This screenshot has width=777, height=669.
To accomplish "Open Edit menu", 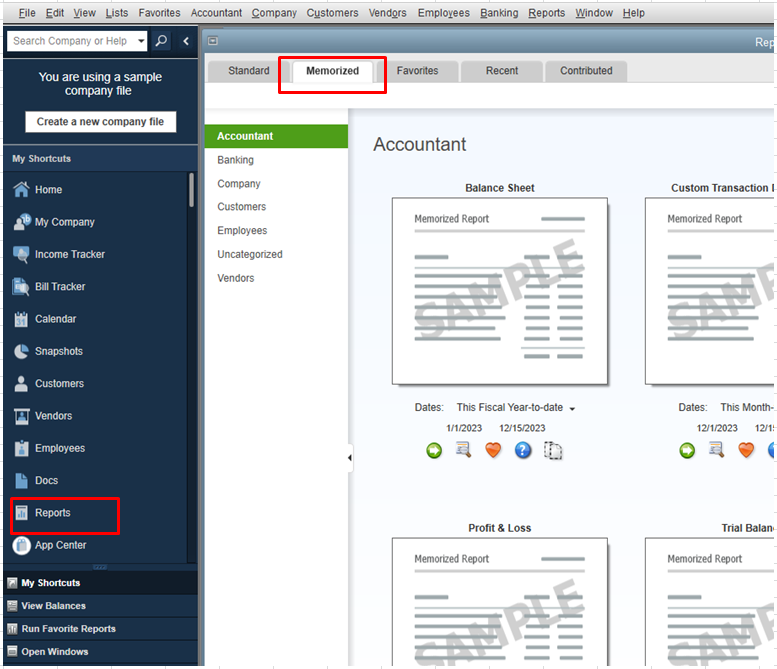I will click(x=55, y=13).
